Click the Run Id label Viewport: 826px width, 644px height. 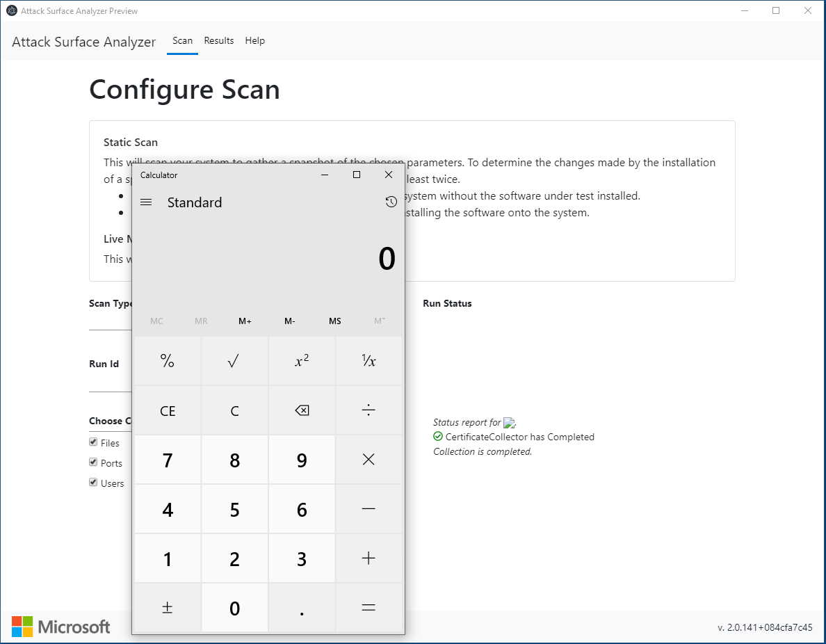click(x=104, y=364)
